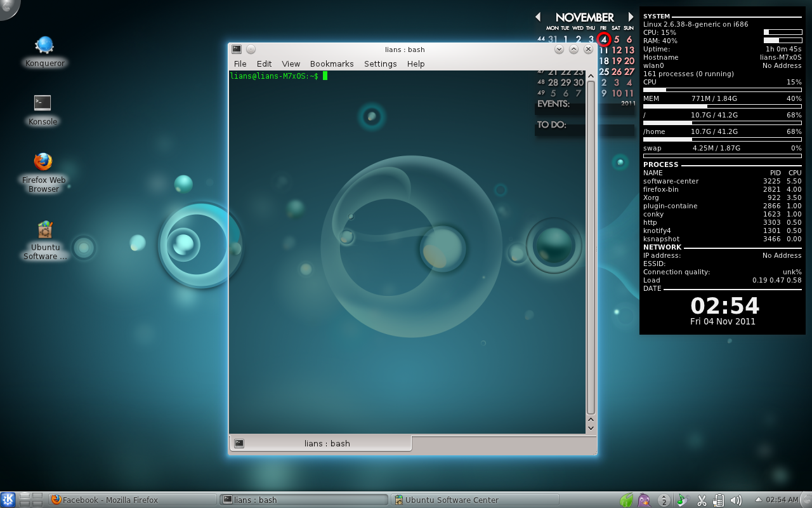The image size is (812, 508).
Task: Click the NOVEMBER month heading
Action: coord(584,18)
